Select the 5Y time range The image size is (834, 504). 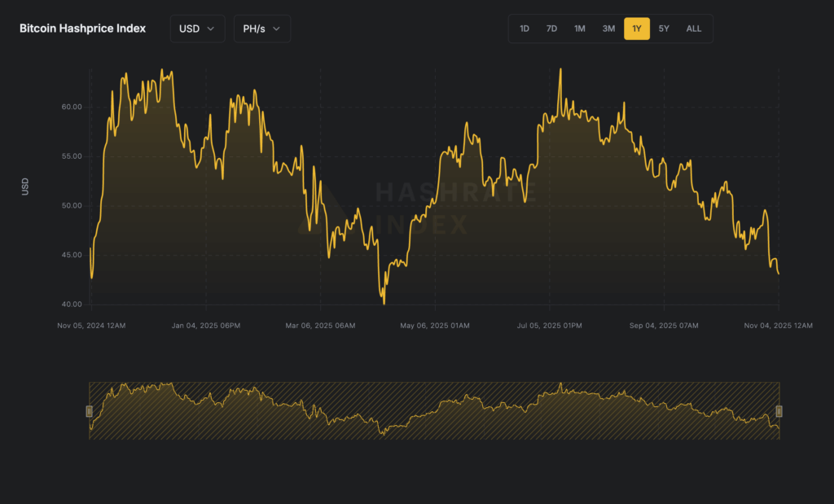[x=664, y=28]
